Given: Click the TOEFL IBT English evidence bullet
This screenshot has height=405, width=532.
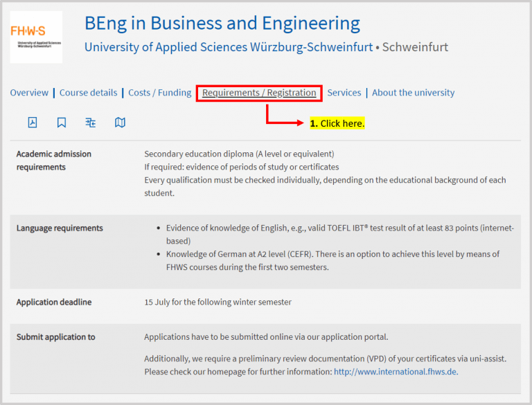Looking at the screenshot, I should coord(340,235).
